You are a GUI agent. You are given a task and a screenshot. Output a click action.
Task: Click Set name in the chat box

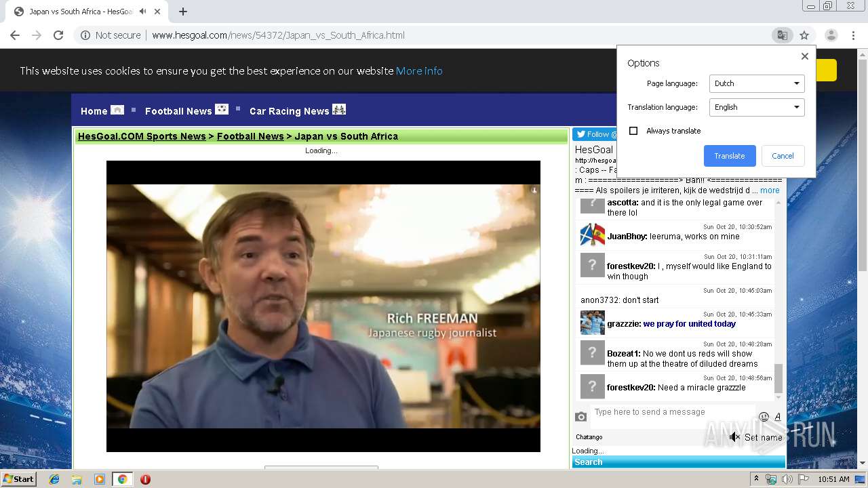764,437
